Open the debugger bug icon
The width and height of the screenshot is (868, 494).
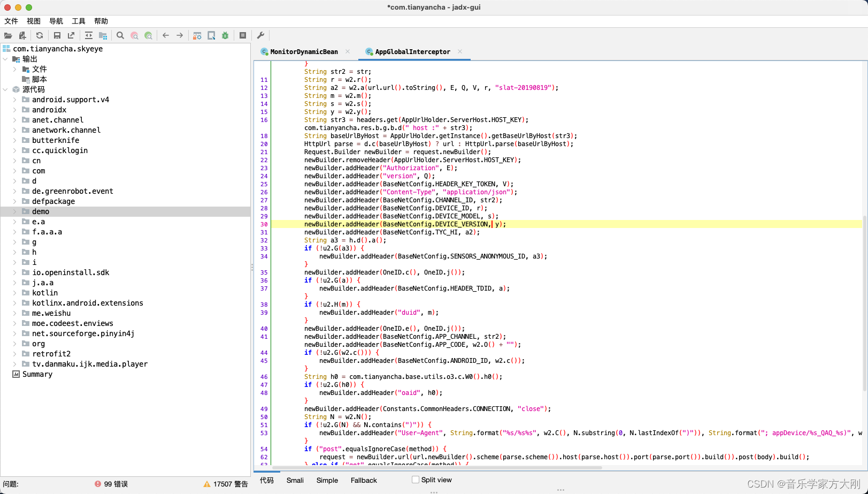tap(225, 35)
